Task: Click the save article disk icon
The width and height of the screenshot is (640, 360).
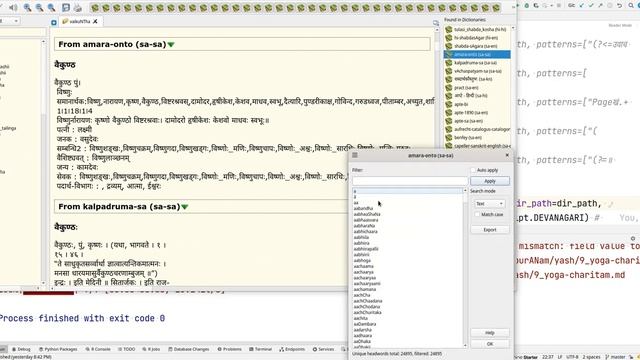Action: (x=66, y=7)
